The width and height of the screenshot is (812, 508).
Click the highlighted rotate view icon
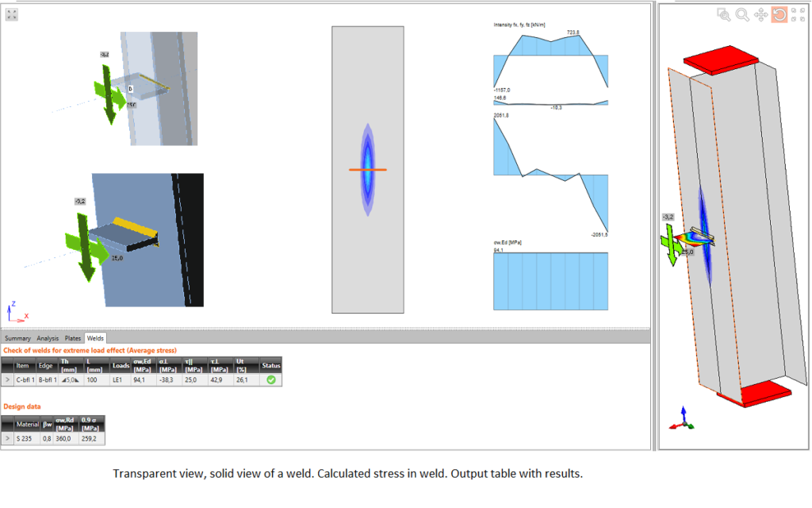(x=779, y=14)
